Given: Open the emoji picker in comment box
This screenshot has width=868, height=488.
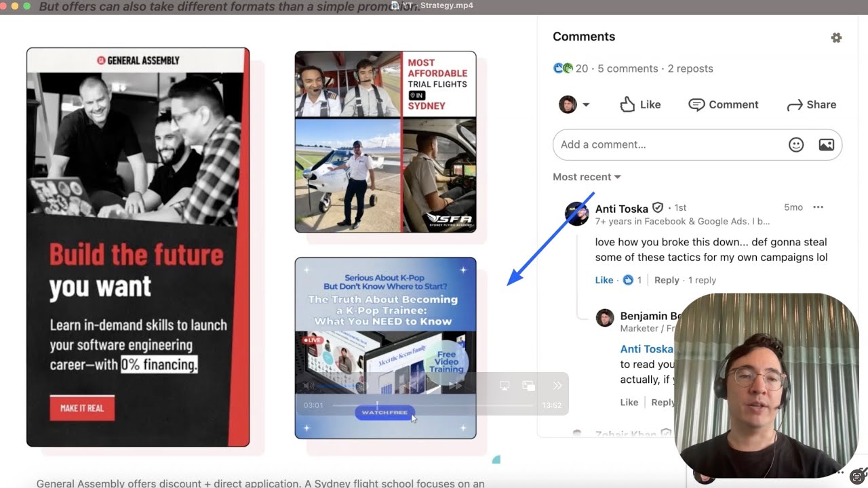Looking at the screenshot, I should coord(796,144).
